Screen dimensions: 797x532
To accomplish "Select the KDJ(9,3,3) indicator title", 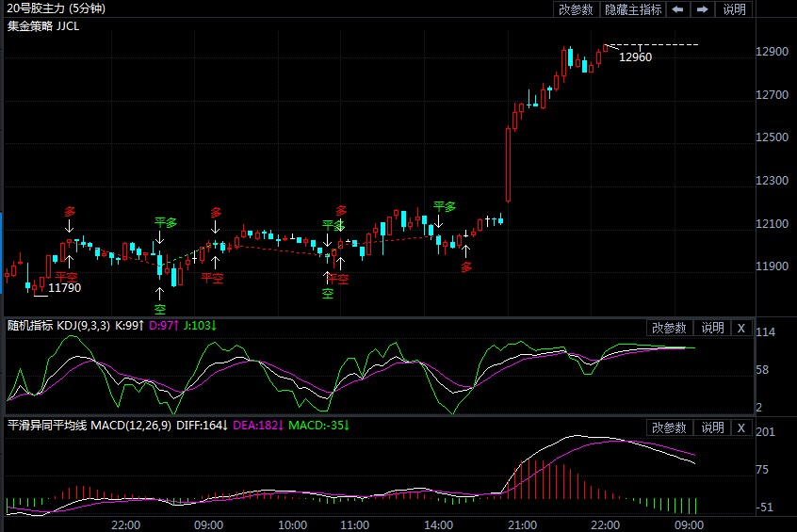I will point(83,326).
